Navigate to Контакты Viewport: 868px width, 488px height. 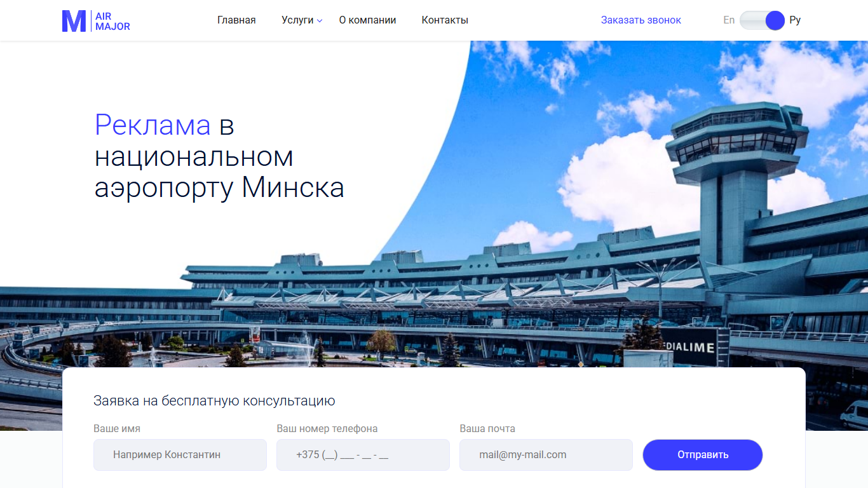[445, 20]
